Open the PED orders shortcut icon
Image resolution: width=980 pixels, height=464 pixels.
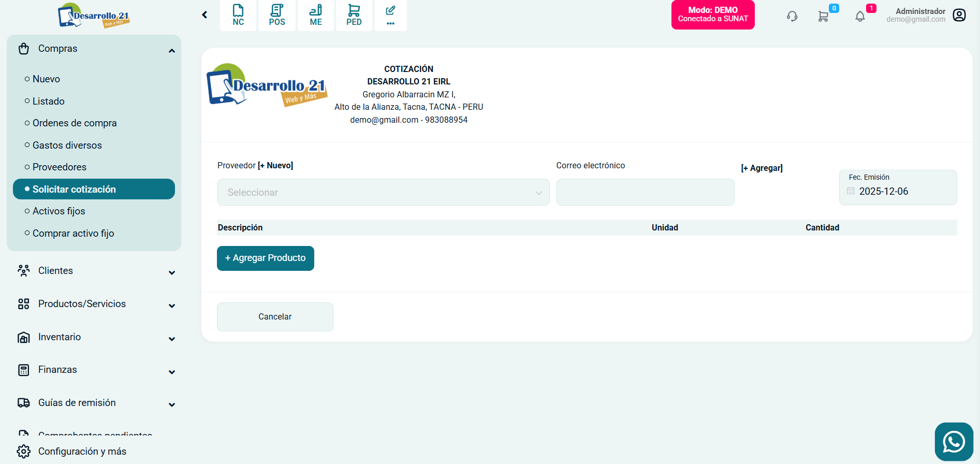tap(354, 15)
